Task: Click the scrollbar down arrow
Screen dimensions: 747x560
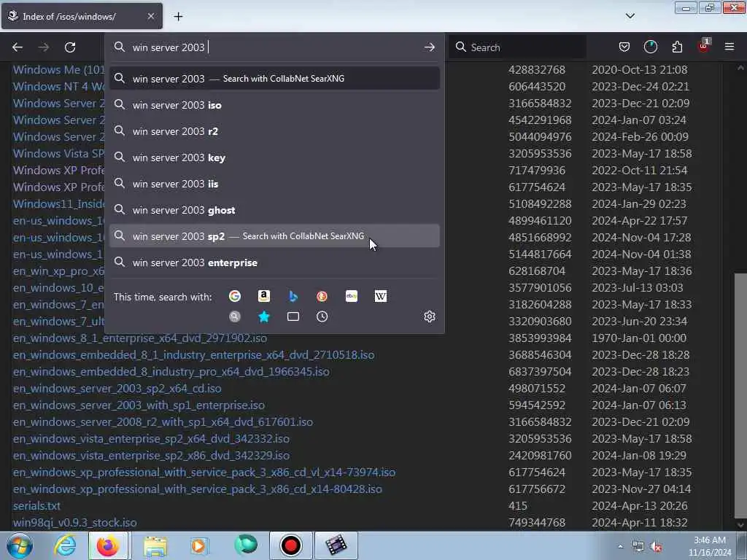Action: [x=740, y=525]
